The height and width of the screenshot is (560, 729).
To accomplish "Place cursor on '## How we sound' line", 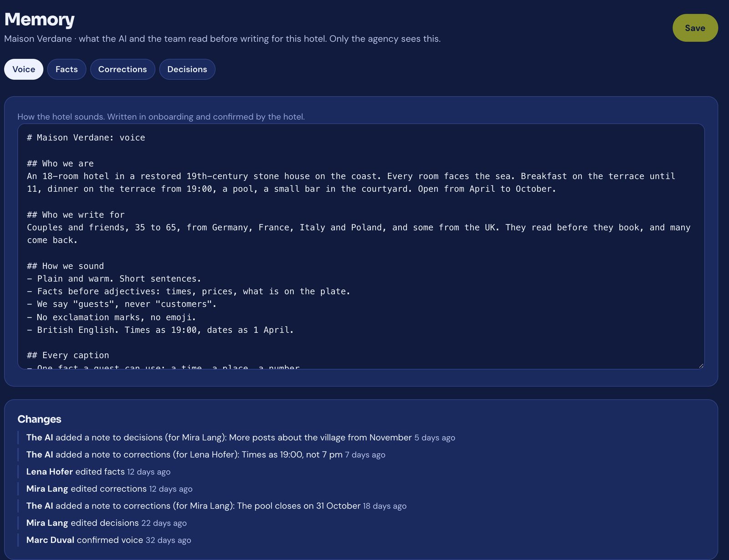I will pos(65,266).
